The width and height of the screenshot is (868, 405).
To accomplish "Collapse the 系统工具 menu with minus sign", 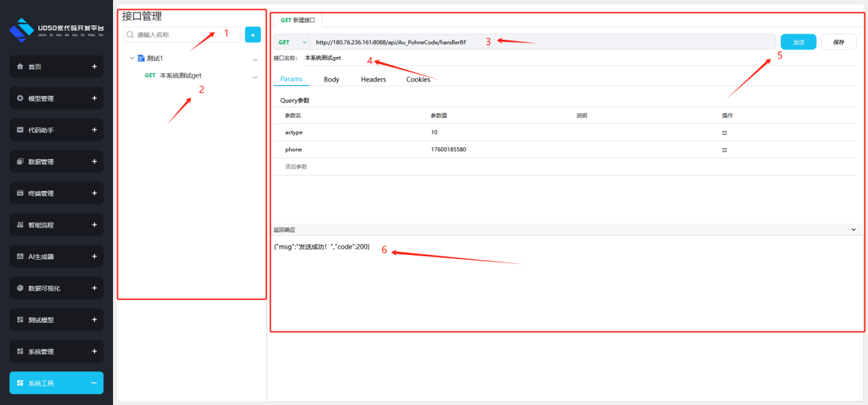I will [94, 383].
